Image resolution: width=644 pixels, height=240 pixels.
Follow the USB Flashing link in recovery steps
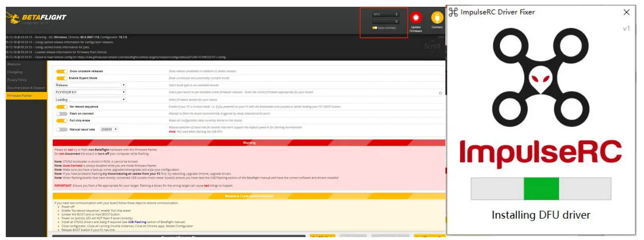click(137, 221)
